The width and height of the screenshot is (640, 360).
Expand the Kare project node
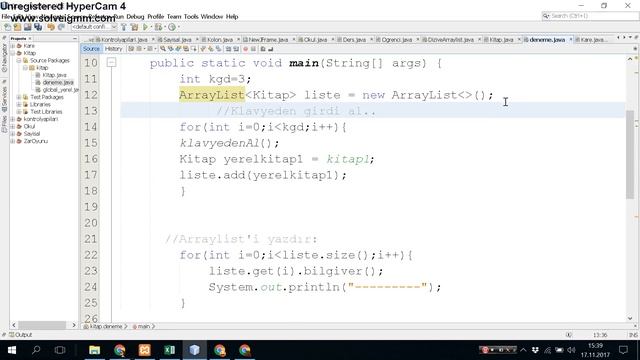13,46
